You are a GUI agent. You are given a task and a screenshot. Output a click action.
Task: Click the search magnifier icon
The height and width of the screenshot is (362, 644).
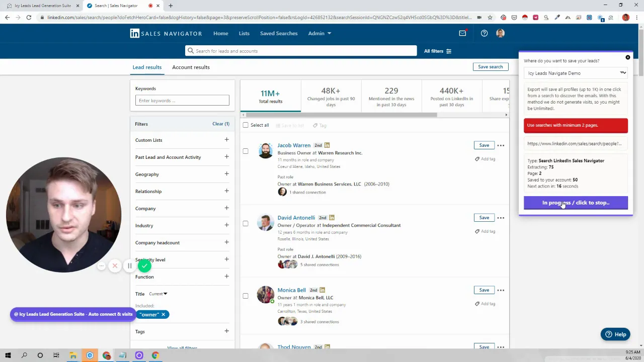[x=190, y=51]
